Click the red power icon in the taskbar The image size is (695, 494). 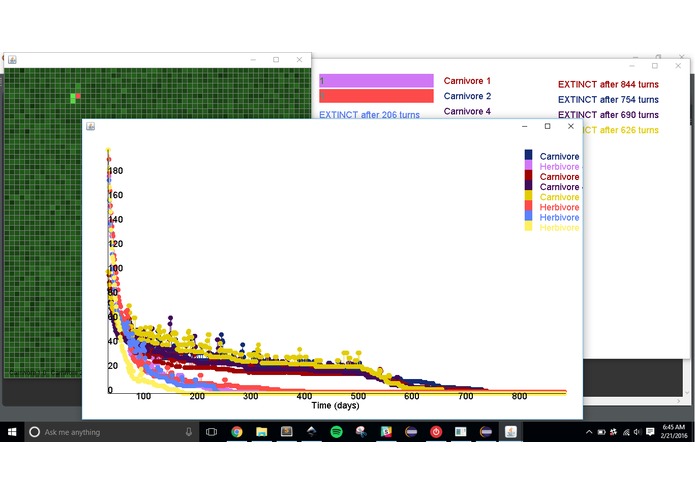click(436, 432)
